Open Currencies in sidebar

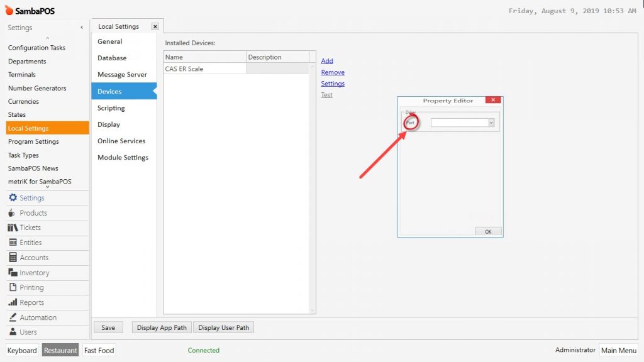pos(23,101)
